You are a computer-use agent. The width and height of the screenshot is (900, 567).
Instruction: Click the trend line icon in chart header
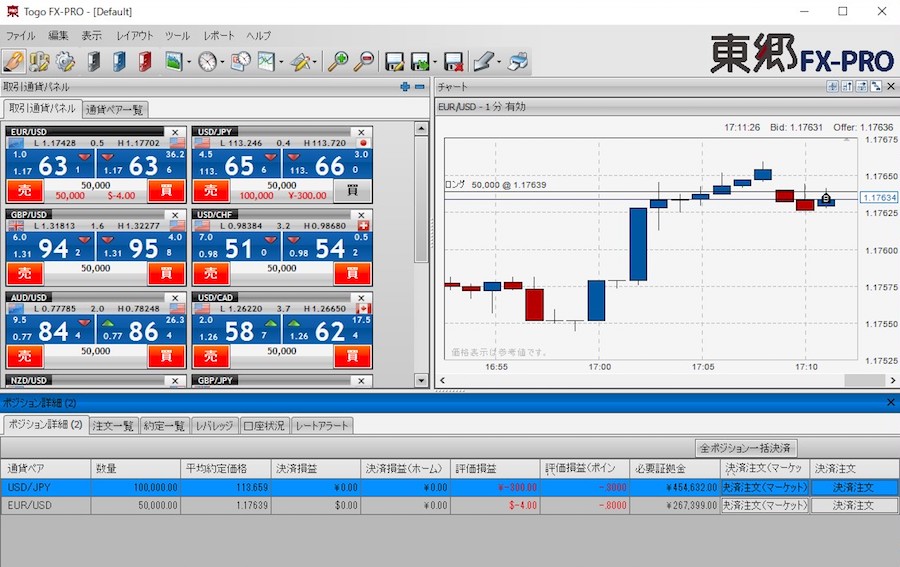pyautogui.click(x=876, y=87)
